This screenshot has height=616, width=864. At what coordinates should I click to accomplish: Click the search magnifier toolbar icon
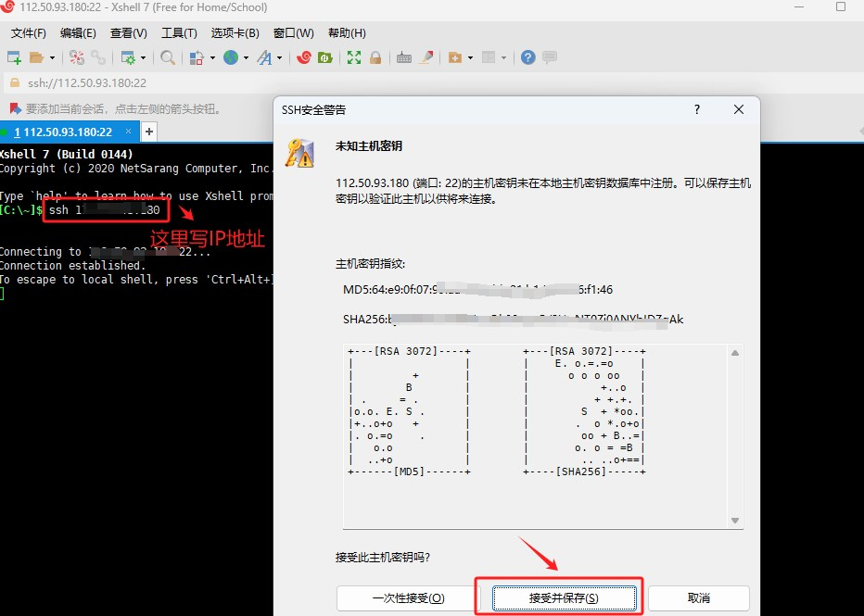168,57
